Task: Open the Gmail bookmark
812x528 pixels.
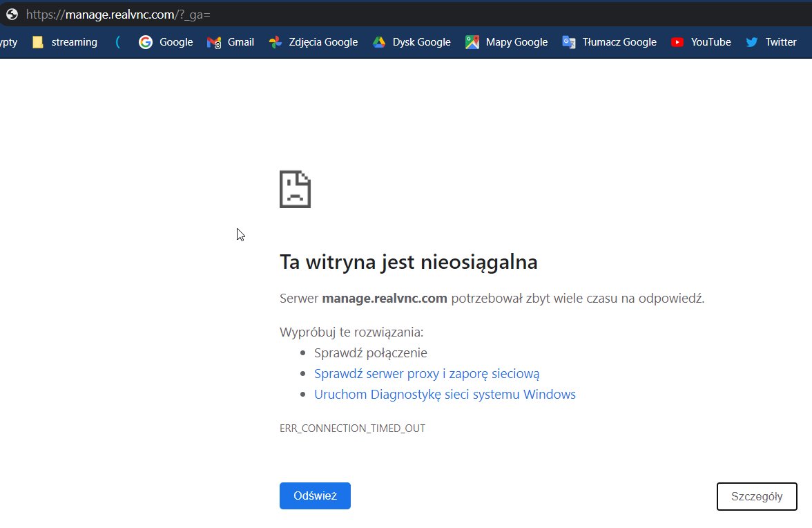Action: coord(231,42)
